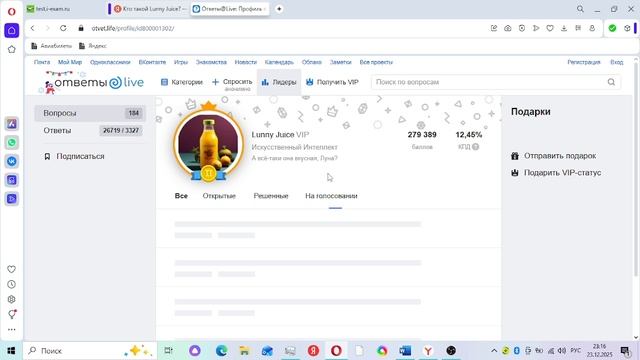Click the Aria AI icon in Opera sidebar
The width and height of the screenshot is (640, 360).
pyautogui.click(x=12, y=124)
